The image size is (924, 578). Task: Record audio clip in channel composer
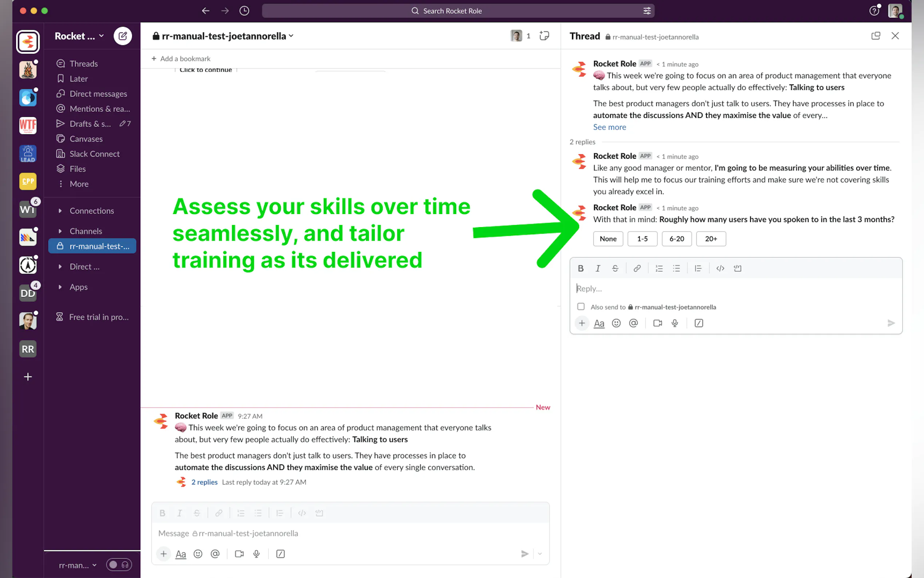point(256,554)
